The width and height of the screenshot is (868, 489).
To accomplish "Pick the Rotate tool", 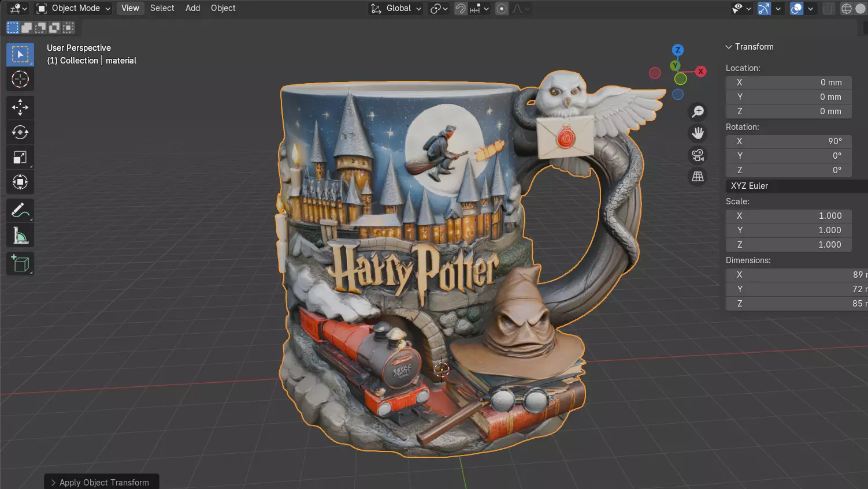I will pyautogui.click(x=20, y=132).
